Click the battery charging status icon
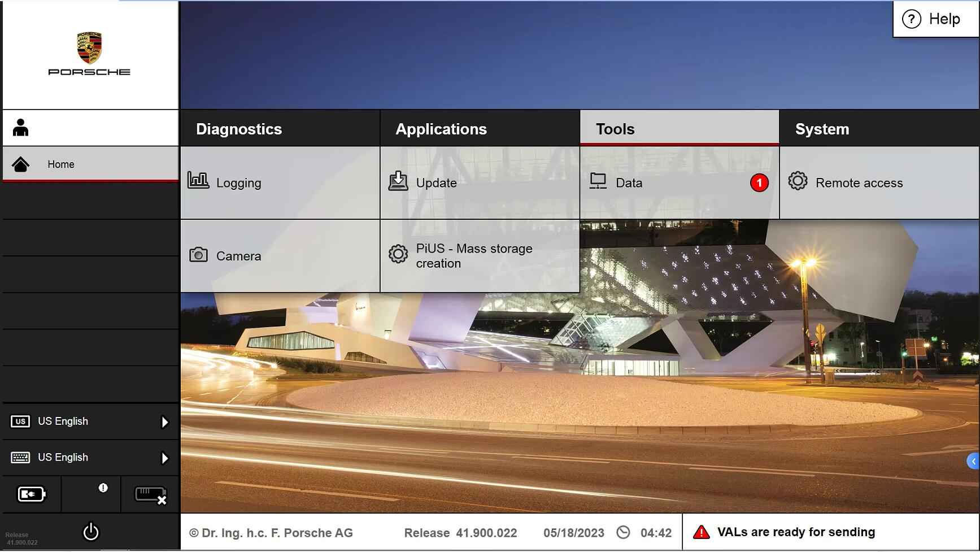 coord(32,494)
